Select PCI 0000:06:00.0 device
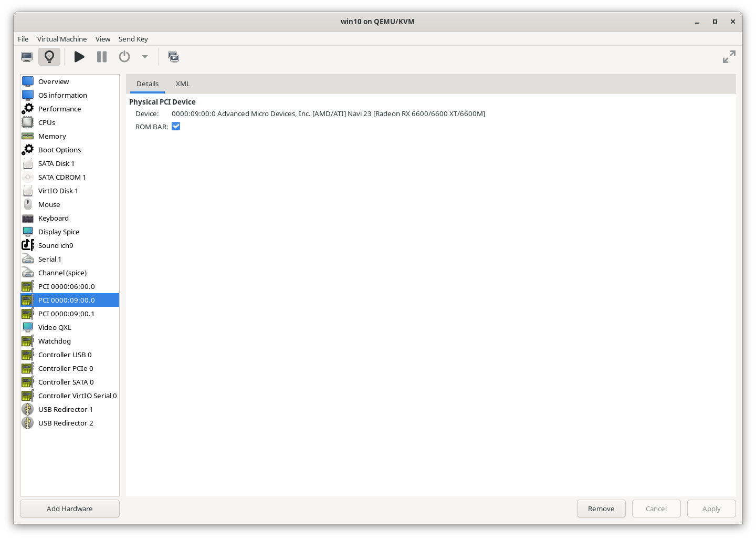Image resolution: width=756 pixels, height=539 pixels. [x=70, y=286]
